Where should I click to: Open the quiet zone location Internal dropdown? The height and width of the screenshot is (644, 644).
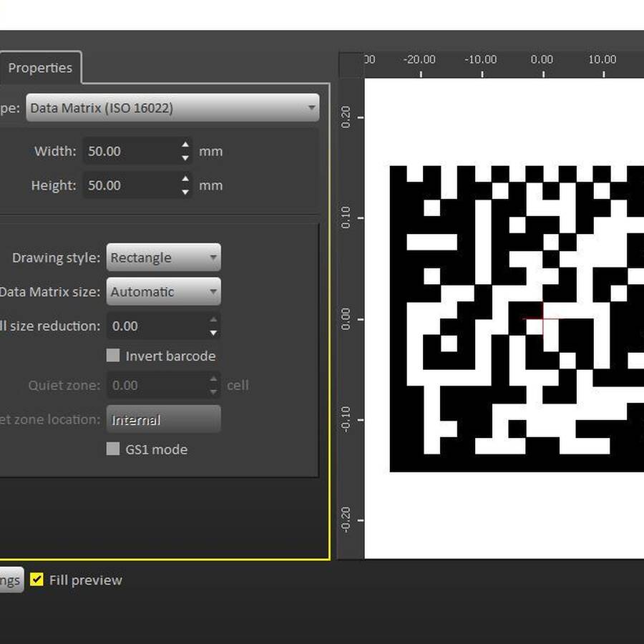pyautogui.click(x=163, y=419)
